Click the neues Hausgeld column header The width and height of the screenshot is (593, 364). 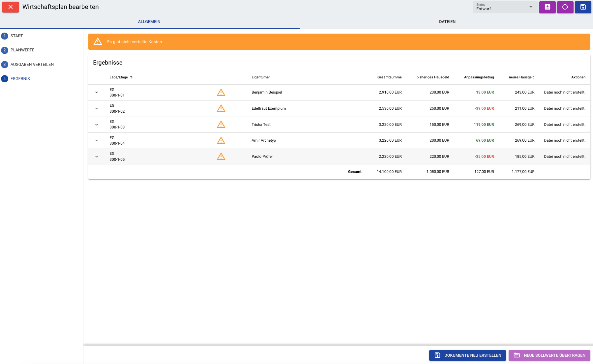[522, 77]
